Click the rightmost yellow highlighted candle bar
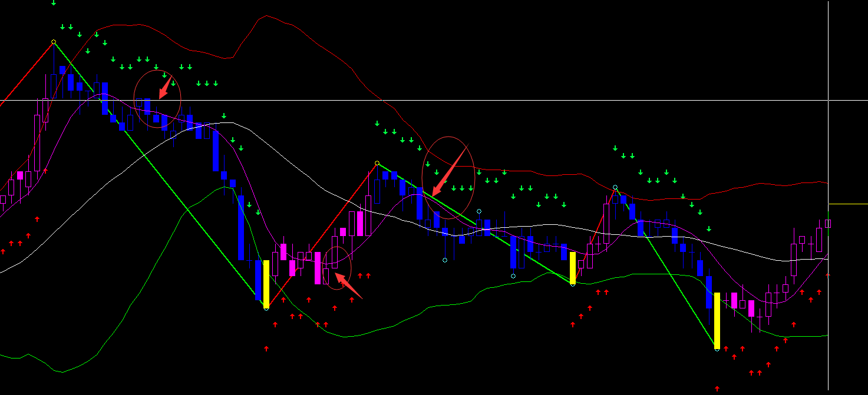The width and height of the screenshot is (868, 395). click(717, 321)
